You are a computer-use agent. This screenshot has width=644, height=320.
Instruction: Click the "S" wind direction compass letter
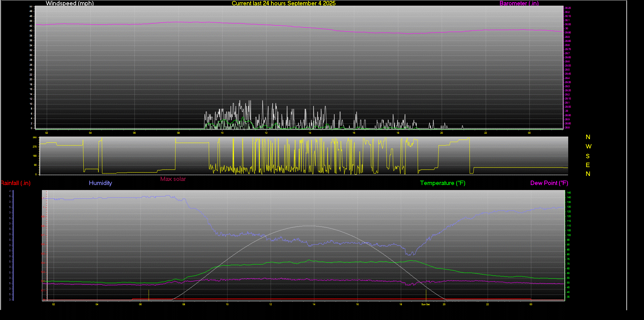coord(588,156)
